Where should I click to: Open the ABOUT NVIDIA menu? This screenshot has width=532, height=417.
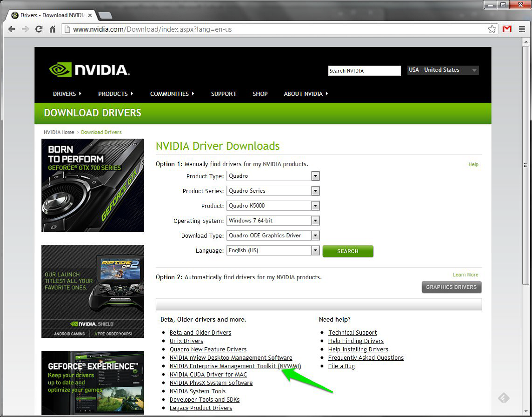point(306,94)
